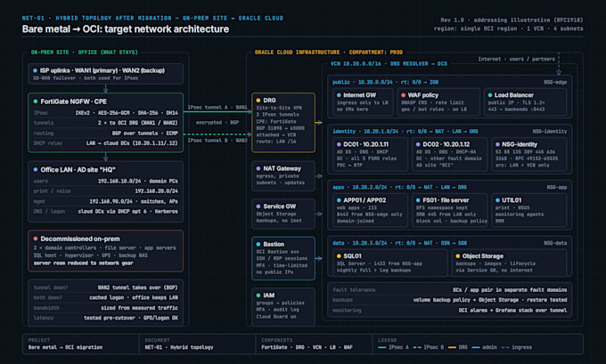Click the yellow dot next to DRG
The width and height of the screenshot is (606, 364).
[258, 101]
